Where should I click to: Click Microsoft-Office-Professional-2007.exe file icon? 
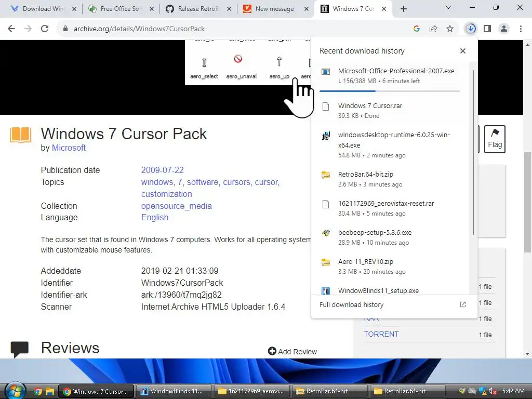click(326, 72)
